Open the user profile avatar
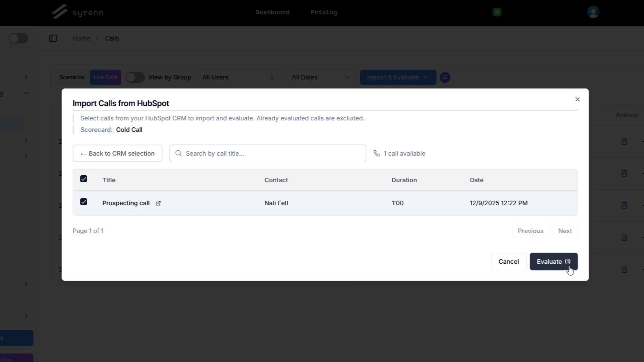The width and height of the screenshot is (644, 362). click(593, 12)
